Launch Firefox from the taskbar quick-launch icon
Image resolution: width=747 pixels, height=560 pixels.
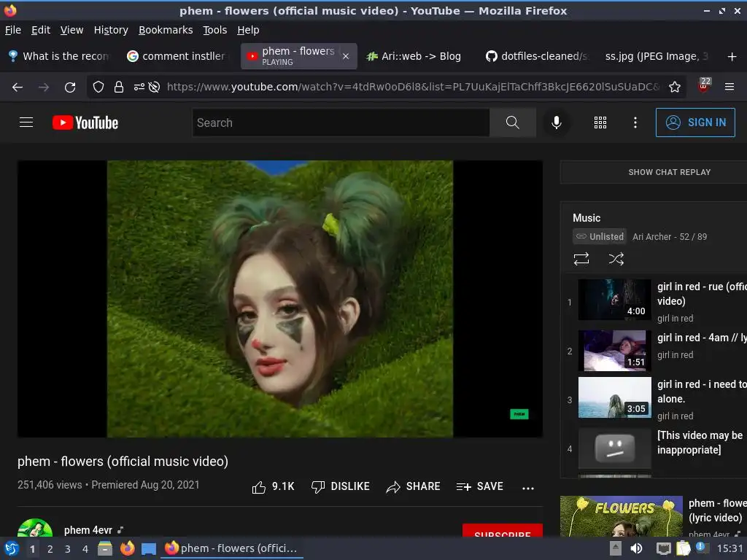[x=127, y=548]
